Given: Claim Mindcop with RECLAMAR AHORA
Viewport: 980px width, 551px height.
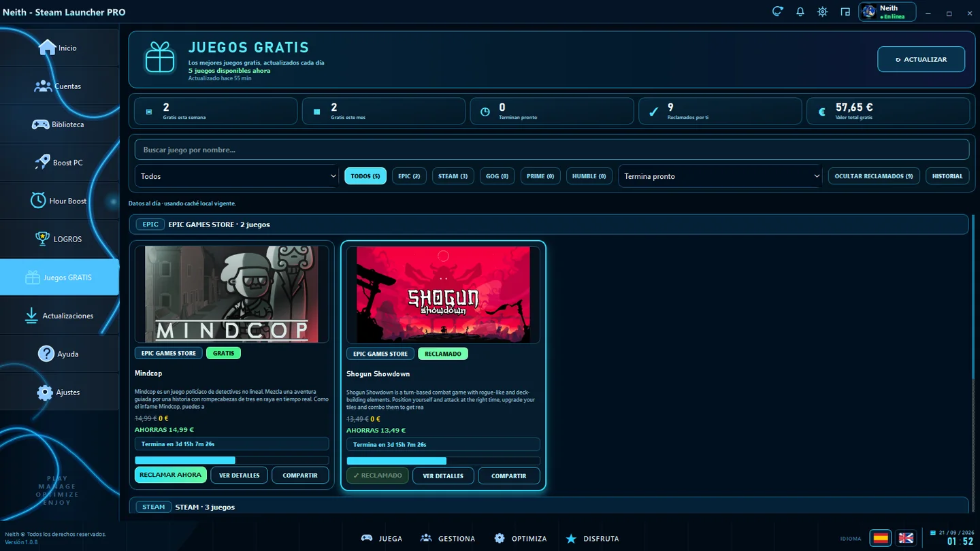Looking at the screenshot, I should tap(170, 475).
